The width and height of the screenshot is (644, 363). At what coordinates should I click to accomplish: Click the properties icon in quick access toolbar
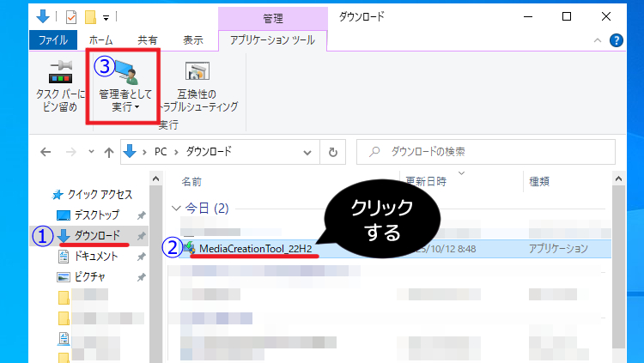pyautogui.click(x=71, y=16)
